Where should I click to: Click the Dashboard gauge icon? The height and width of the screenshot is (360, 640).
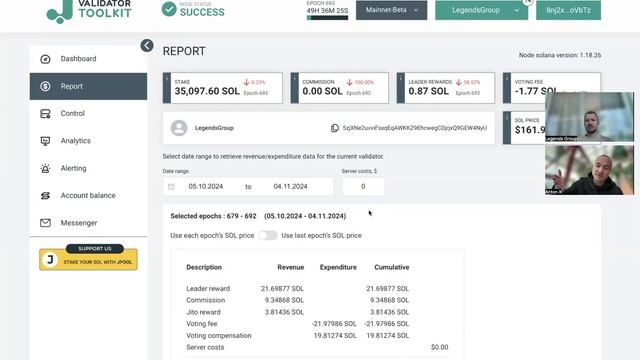pyautogui.click(x=45, y=59)
